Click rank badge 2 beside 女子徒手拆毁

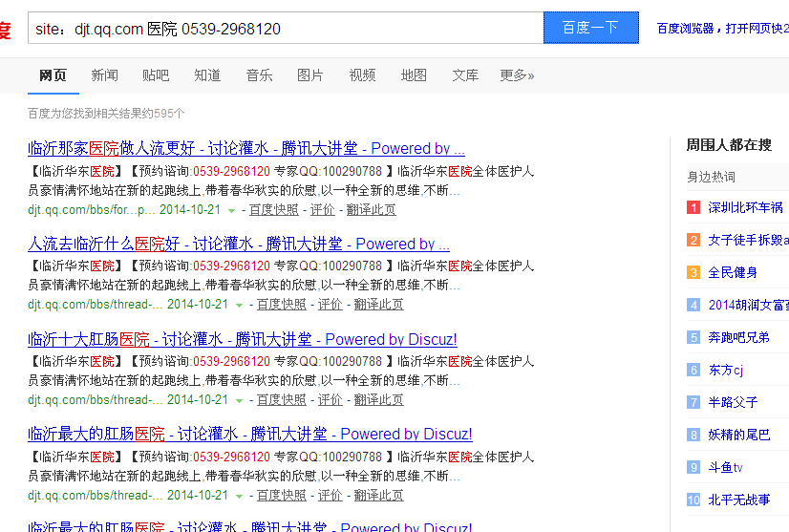pyautogui.click(x=693, y=240)
